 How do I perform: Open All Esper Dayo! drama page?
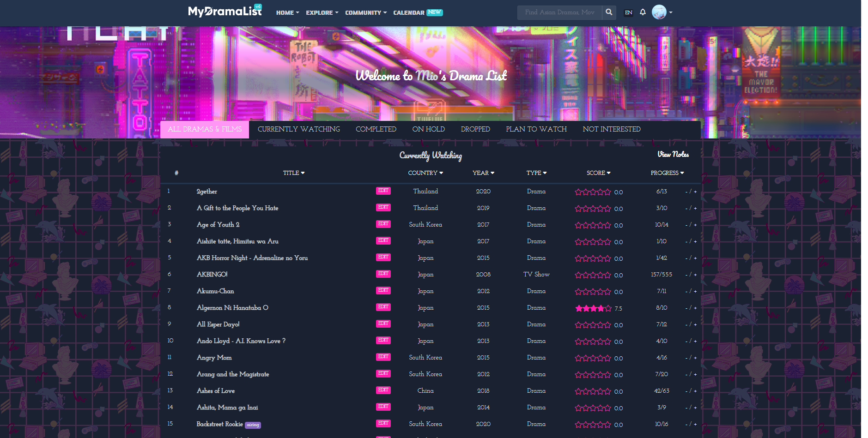coord(218,324)
